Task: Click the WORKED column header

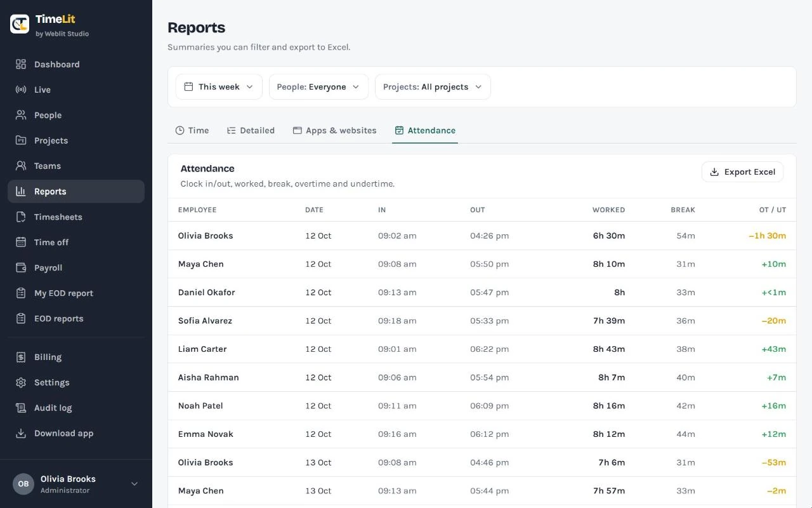Action: 608,210
